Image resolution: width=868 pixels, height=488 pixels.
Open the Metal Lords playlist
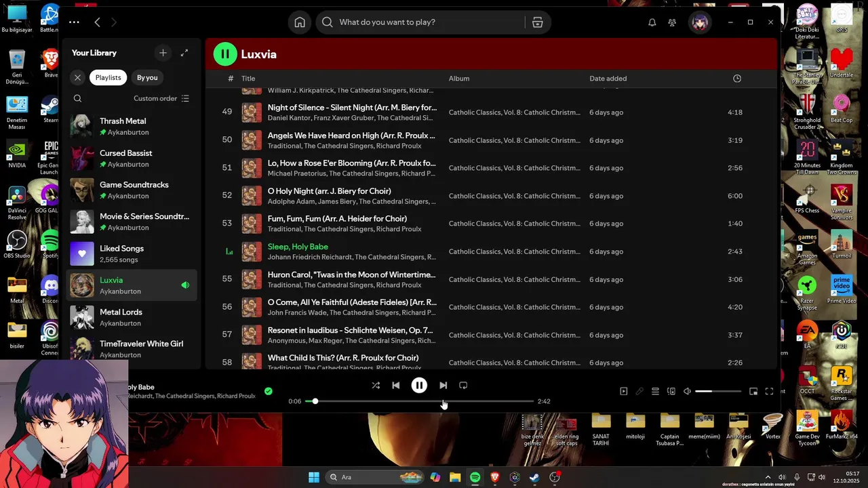(132, 317)
